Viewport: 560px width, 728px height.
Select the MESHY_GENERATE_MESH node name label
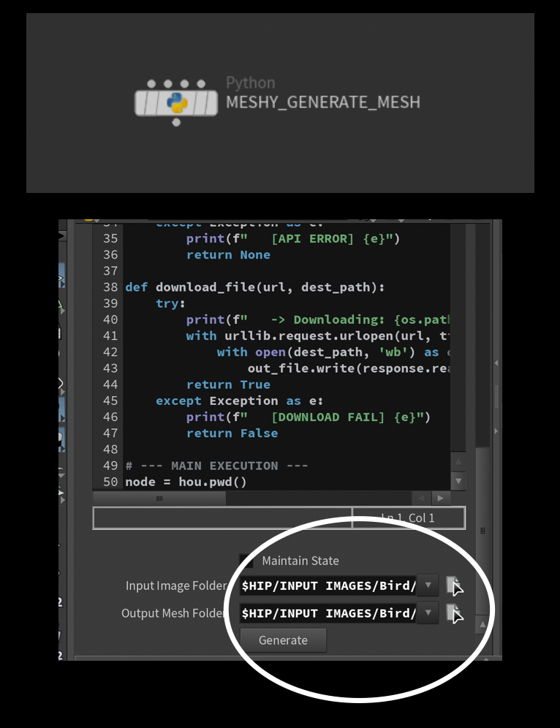coord(323,102)
